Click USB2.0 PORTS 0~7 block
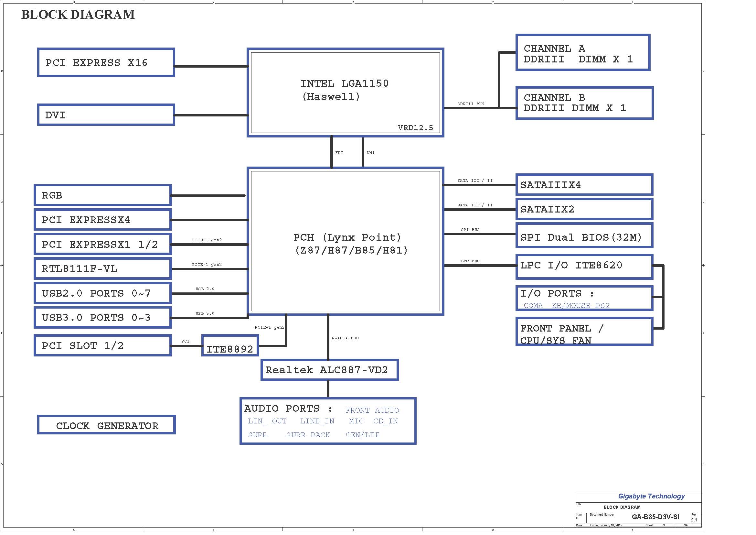The height and width of the screenshot is (535, 756). 102,293
